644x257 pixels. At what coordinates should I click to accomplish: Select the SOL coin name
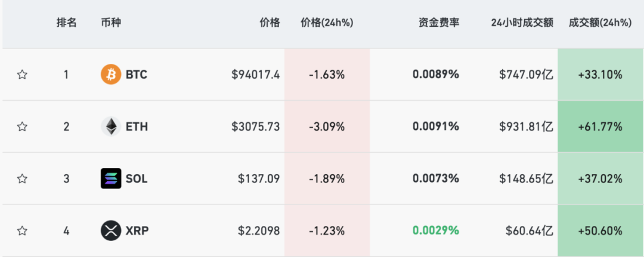[x=137, y=178]
